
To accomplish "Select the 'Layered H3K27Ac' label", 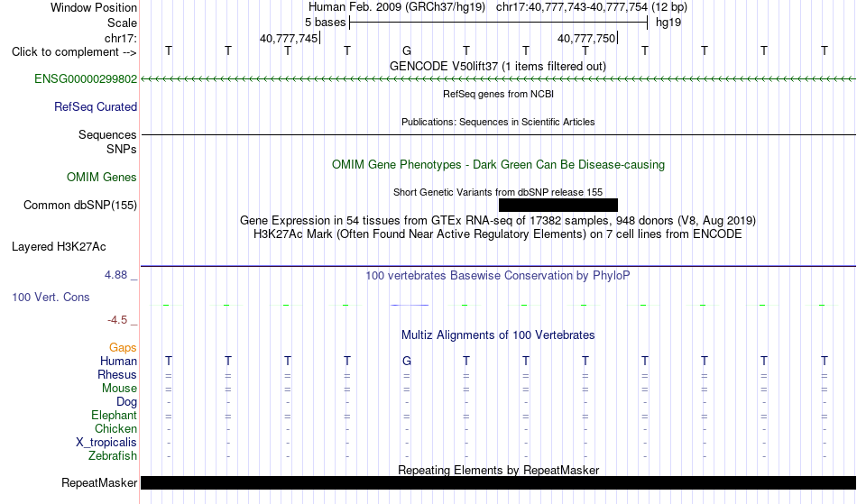I will [59, 247].
